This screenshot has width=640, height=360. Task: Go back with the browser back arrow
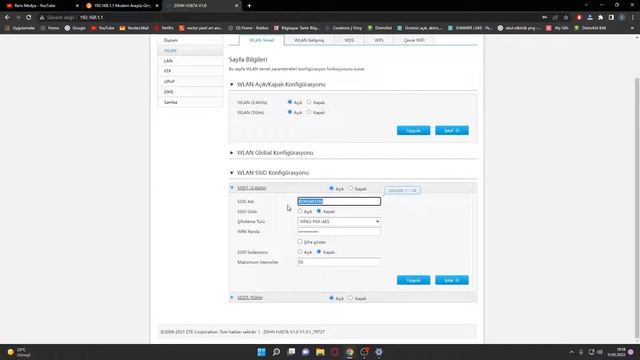tap(7, 18)
